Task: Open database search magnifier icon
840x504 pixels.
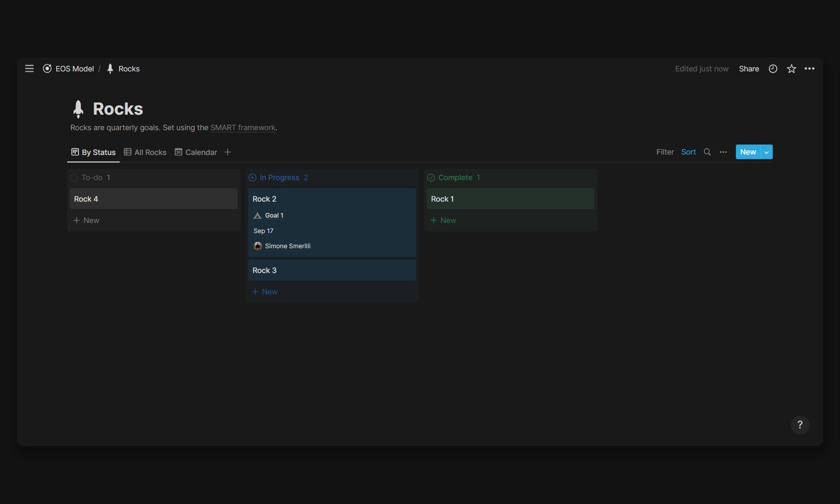Action: (707, 152)
